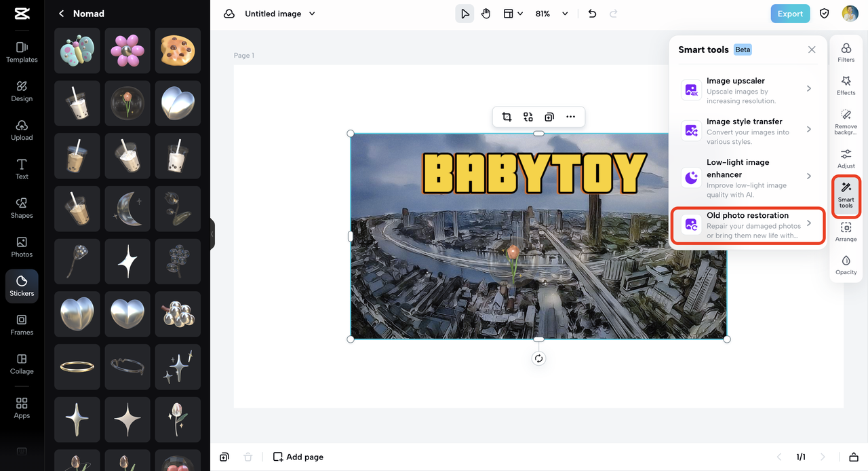Viewport: 868px width, 471px height.
Task: Click the Page 1 label
Action: coord(244,56)
